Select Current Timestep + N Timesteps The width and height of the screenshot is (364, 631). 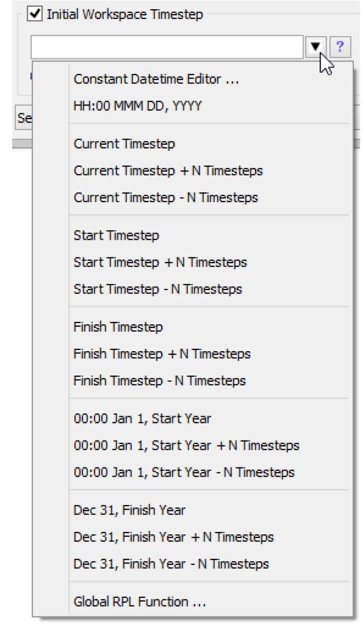click(x=168, y=171)
